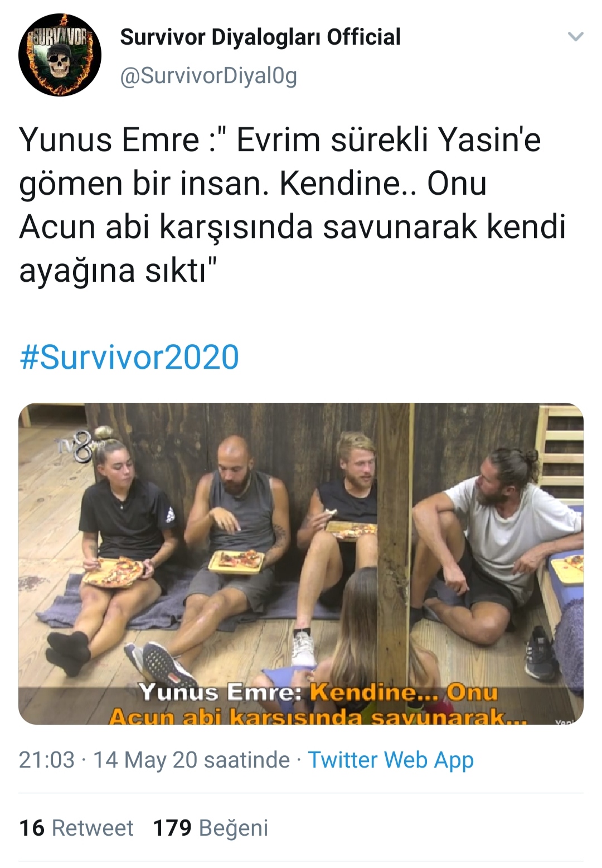
Task: Open Survivor Diyalogları Official profile name
Action: [x=260, y=37]
